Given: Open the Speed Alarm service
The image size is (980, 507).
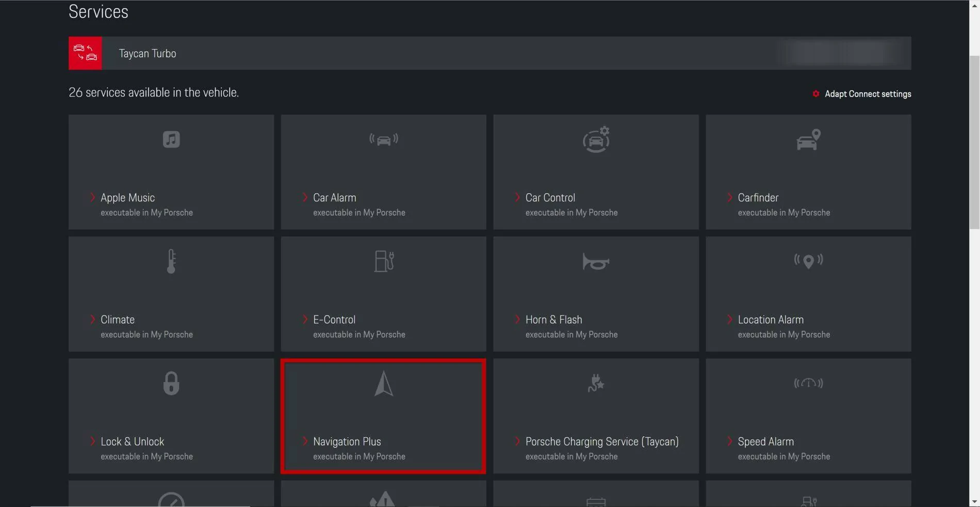Looking at the screenshot, I should (808, 416).
